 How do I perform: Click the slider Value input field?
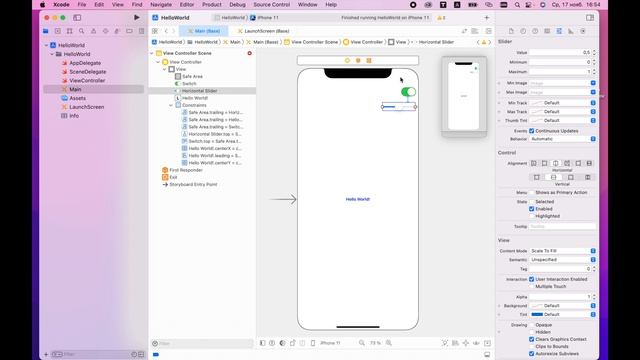[x=560, y=52]
